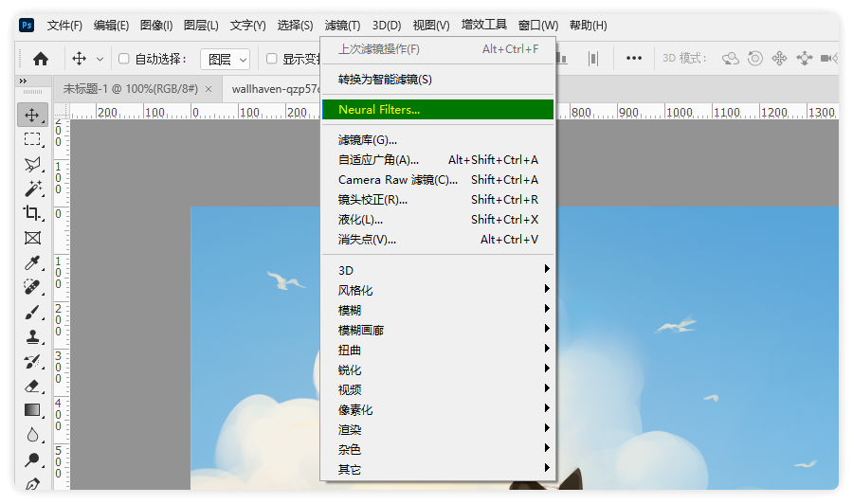Click the three-dots more options icon
The width and height of the screenshot is (853, 504).
click(x=634, y=58)
